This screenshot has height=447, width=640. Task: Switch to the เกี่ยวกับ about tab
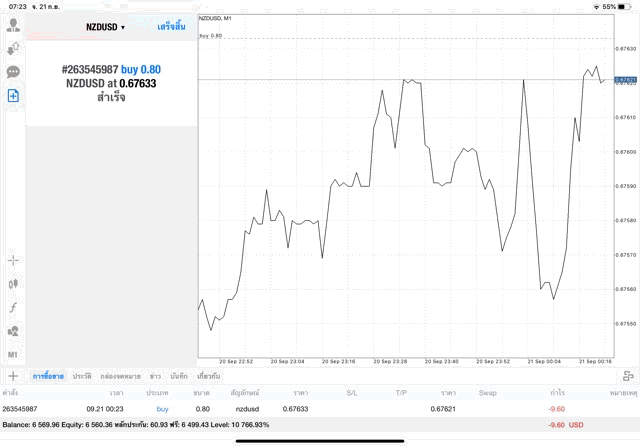[x=209, y=376]
